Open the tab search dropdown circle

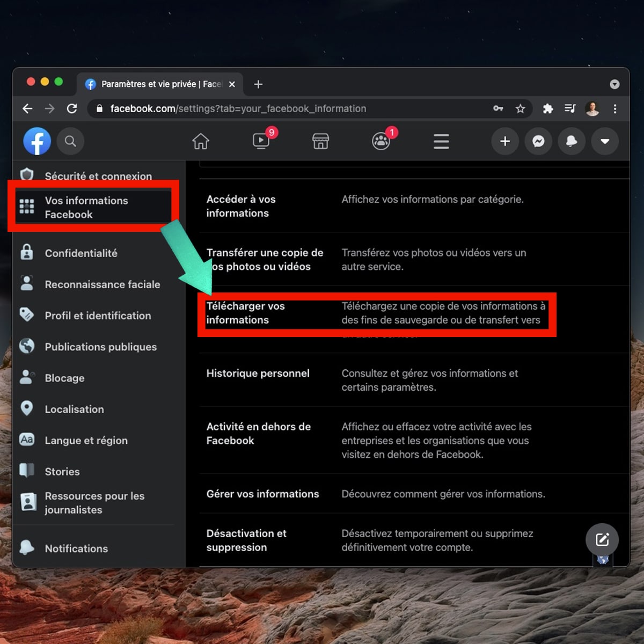tap(615, 84)
